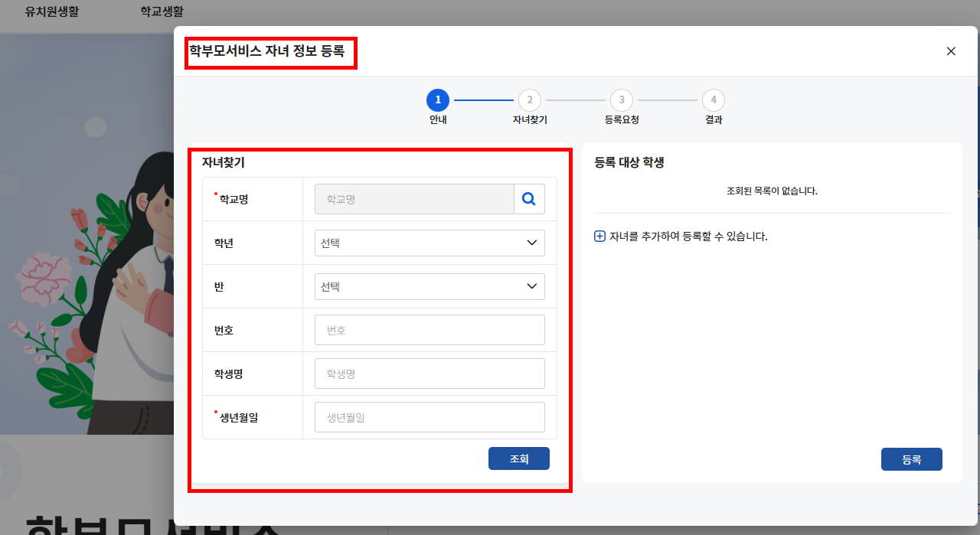Select step 1 안내 circle
The width and height of the screenshot is (980, 535).
pos(438,100)
